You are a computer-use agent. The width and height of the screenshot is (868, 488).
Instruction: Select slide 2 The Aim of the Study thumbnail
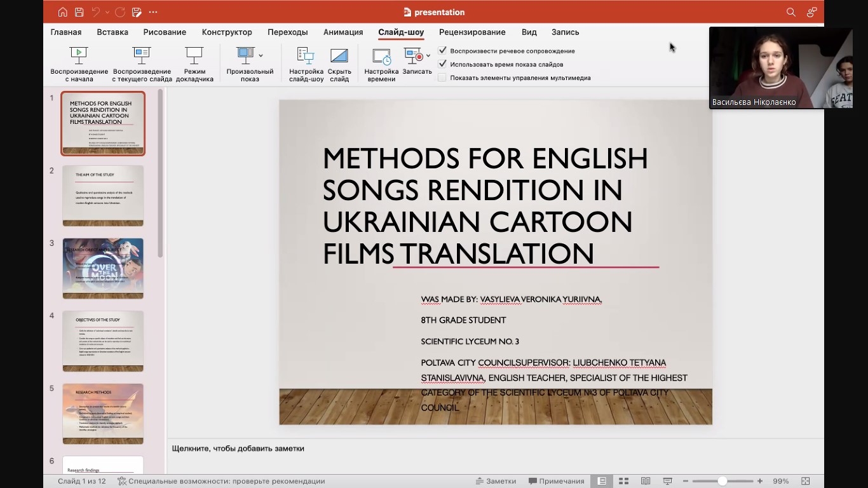103,196
